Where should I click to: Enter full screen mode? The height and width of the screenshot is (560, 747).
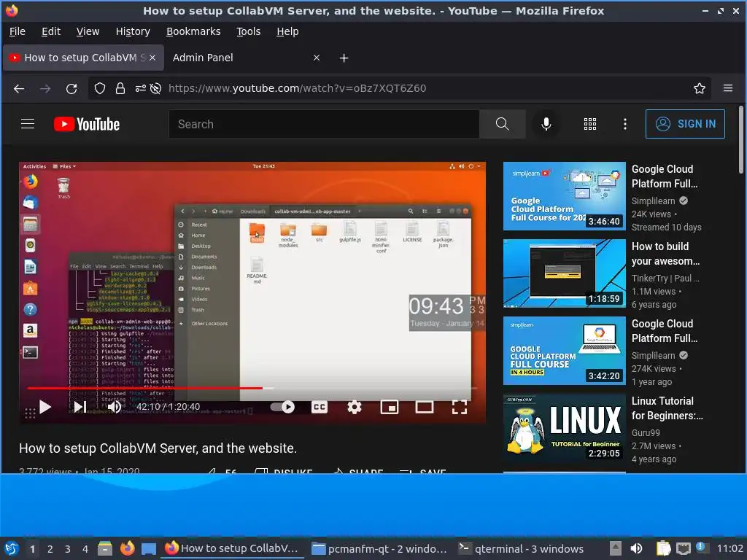460,407
